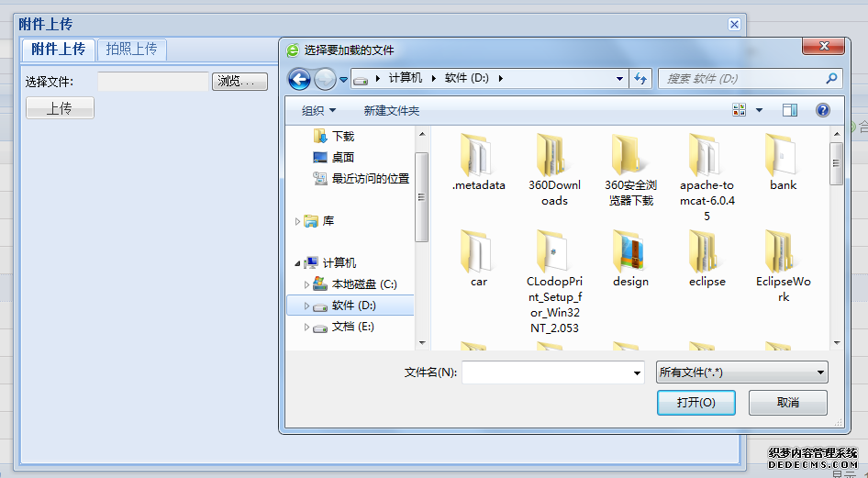Select the design folder
868x478 pixels.
[630, 259]
